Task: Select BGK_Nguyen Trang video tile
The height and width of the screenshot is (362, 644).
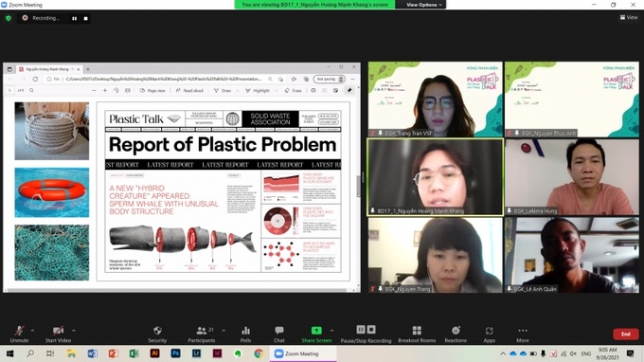Action: (x=435, y=255)
